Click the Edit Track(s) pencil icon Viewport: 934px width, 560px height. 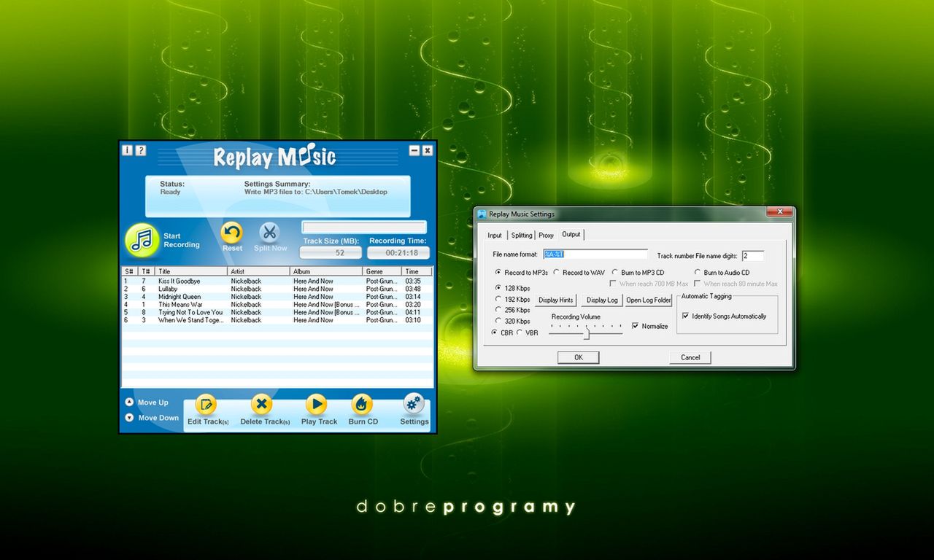(207, 404)
